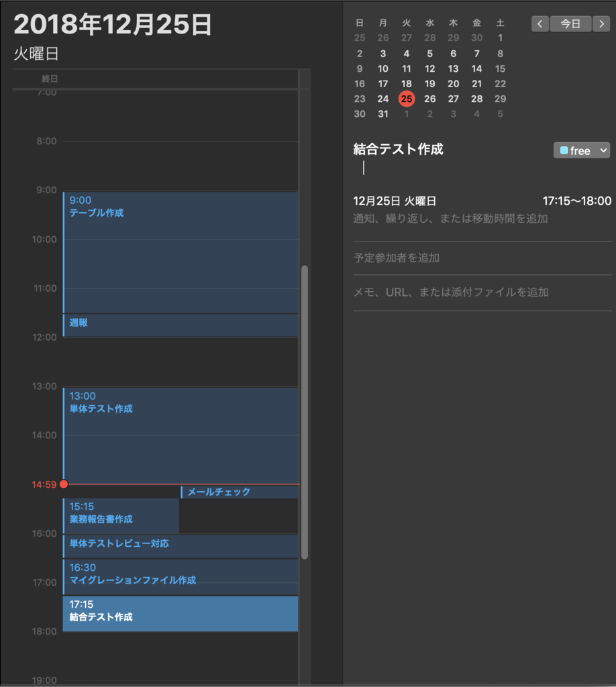This screenshot has height=687, width=616.
Task: Select day 20 in mini calendar
Action: (454, 84)
